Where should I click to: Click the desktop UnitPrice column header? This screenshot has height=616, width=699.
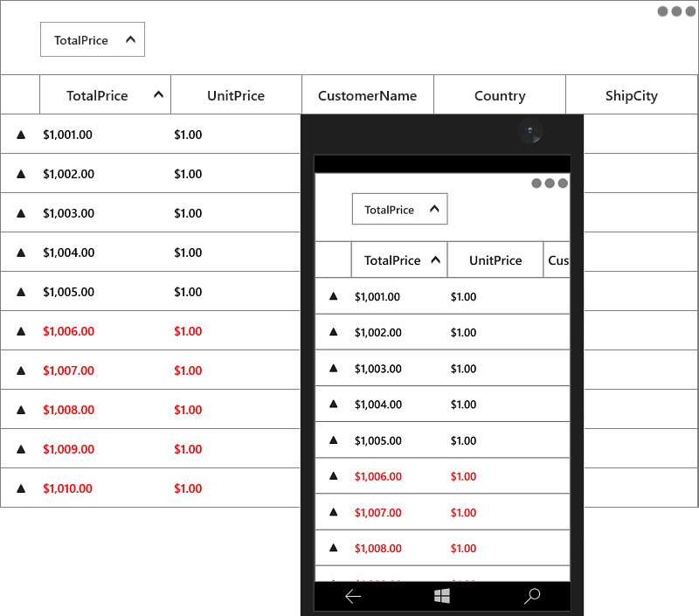click(236, 95)
